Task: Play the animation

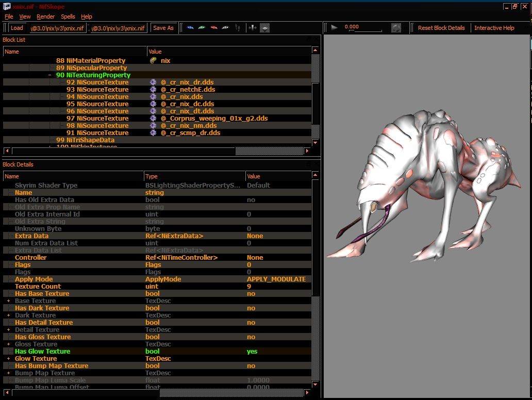Action: [334, 28]
